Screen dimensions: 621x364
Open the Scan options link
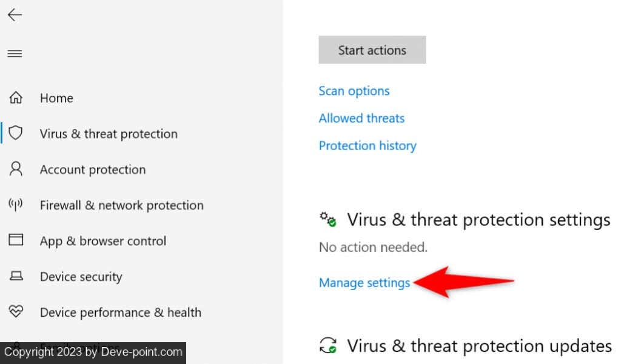pos(354,91)
